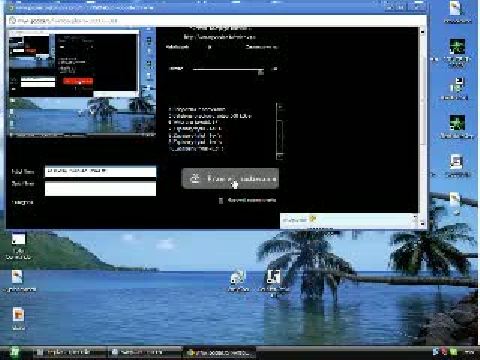Image resolution: width=480 pixels, height=360 pixels.
Task: Open the document icon in top-right corner
Action: click(456, 9)
